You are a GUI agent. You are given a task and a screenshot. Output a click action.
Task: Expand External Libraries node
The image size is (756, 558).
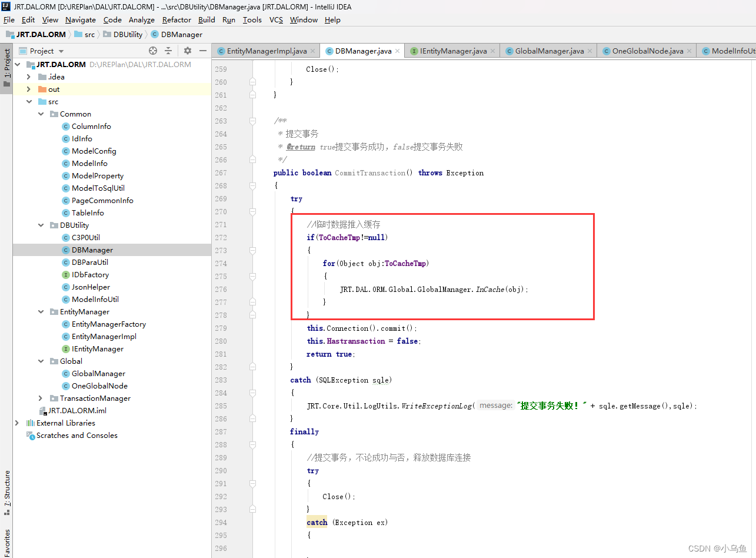17,423
